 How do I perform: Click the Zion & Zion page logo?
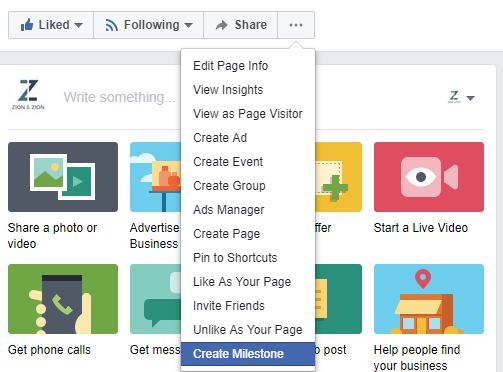coord(28,95)
